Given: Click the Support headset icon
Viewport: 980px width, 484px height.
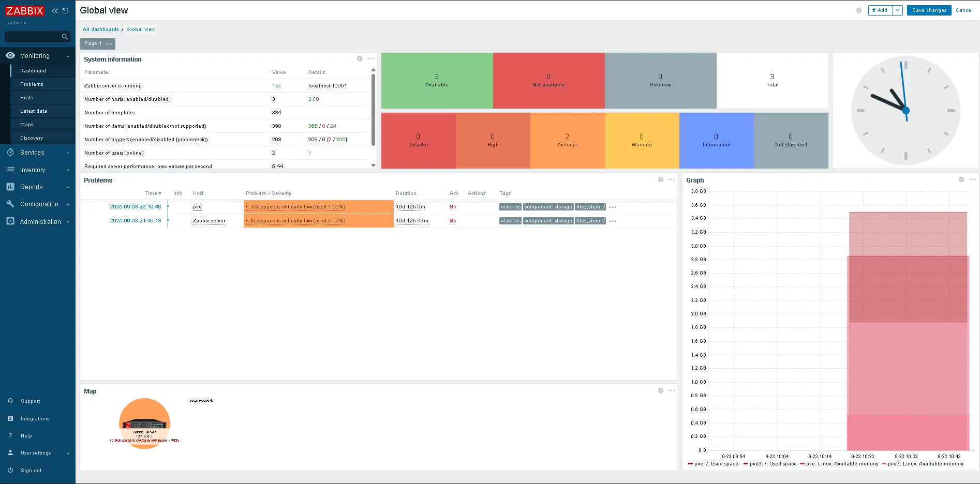Looking at the screenshot, I should pyautogui.click(x=10, y=401).
